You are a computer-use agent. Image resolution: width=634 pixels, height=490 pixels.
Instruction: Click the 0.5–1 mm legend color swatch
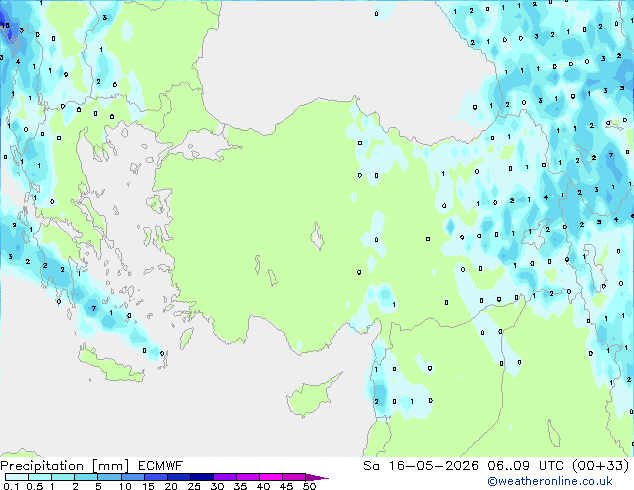pyautogui.click(x=40, y=477)
